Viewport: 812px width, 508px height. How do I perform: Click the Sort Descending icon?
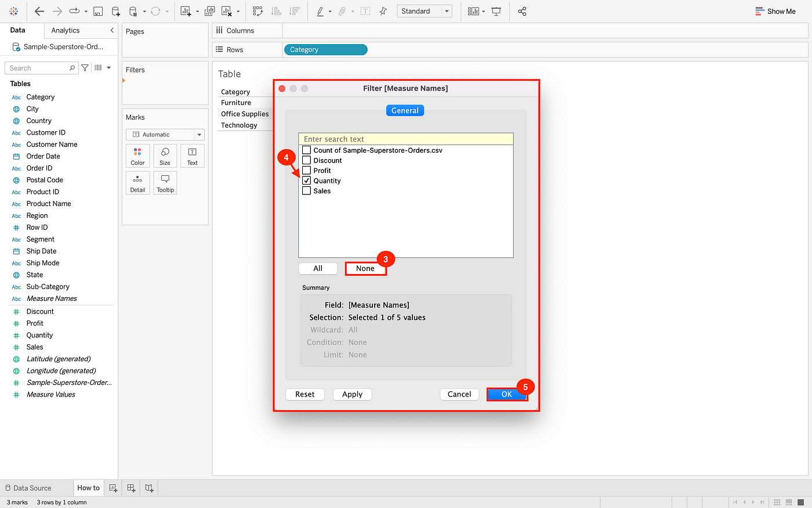pos(294,11)
